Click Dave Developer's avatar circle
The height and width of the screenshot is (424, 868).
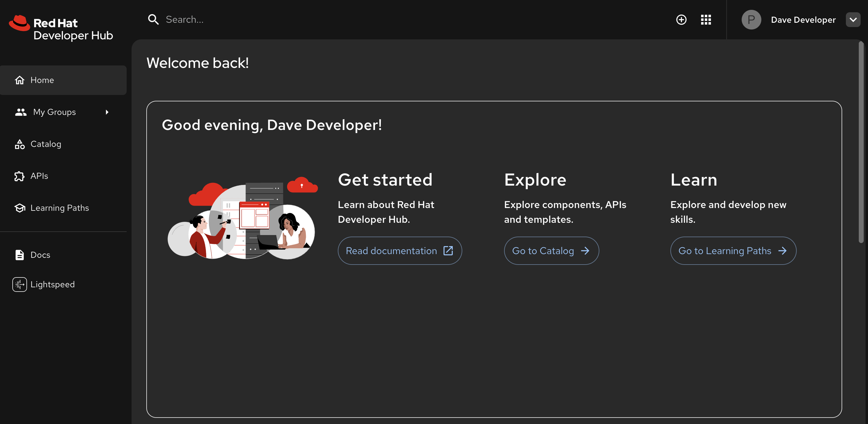click(751, 20)
